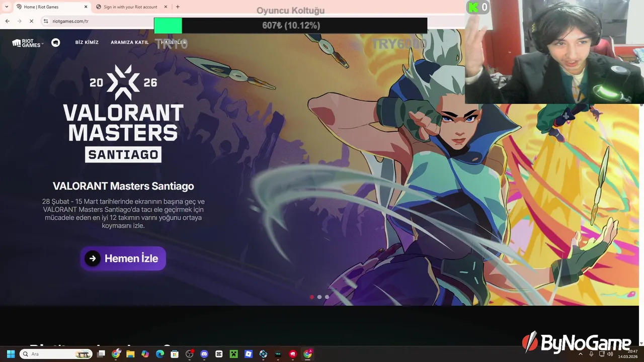Open Task View on taskbar

coord(101,354)
